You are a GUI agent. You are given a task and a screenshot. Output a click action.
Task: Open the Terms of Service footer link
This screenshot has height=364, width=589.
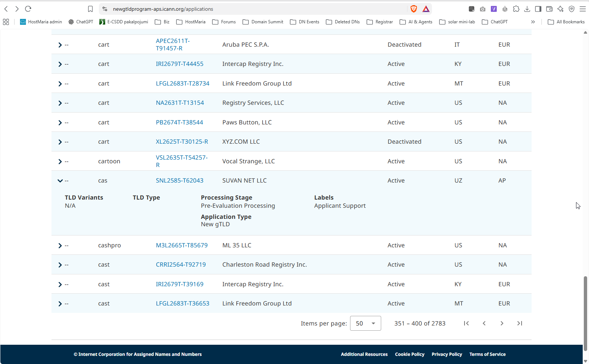[x=487, y=354]
